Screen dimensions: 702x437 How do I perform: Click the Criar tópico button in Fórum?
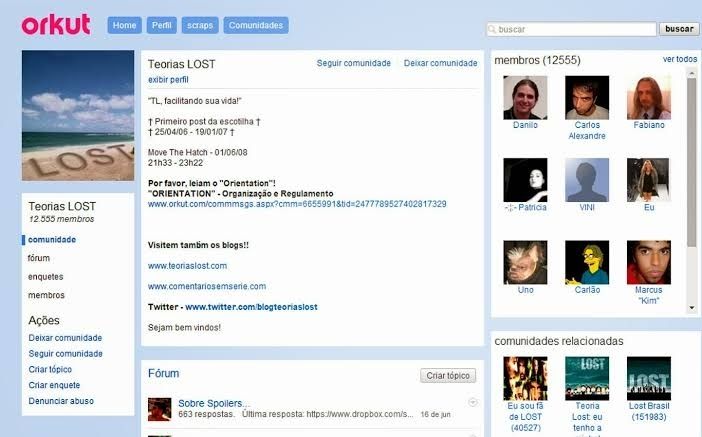click(448, 375)
